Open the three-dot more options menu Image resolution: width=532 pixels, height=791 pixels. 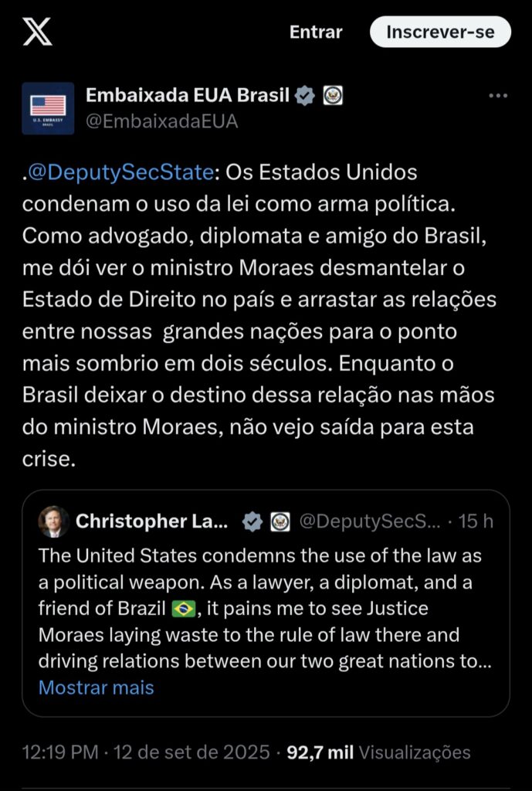point(499,96)
